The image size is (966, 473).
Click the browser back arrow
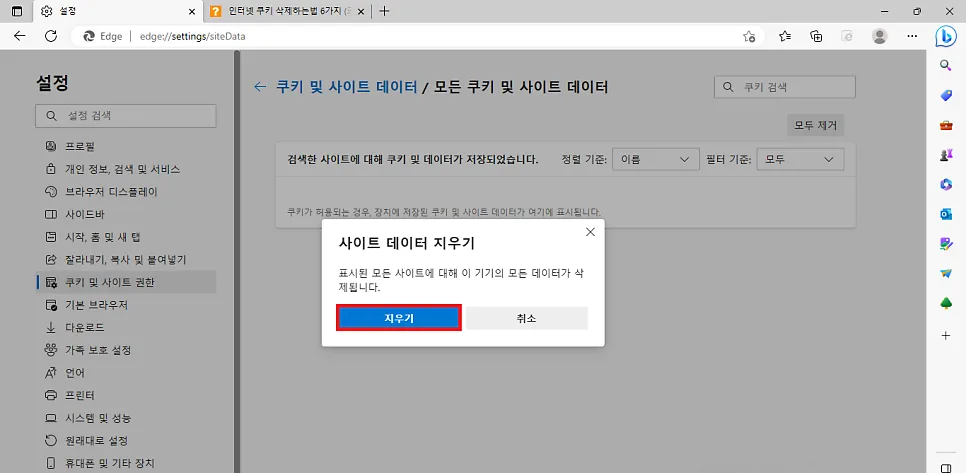(x=19, y=36)
